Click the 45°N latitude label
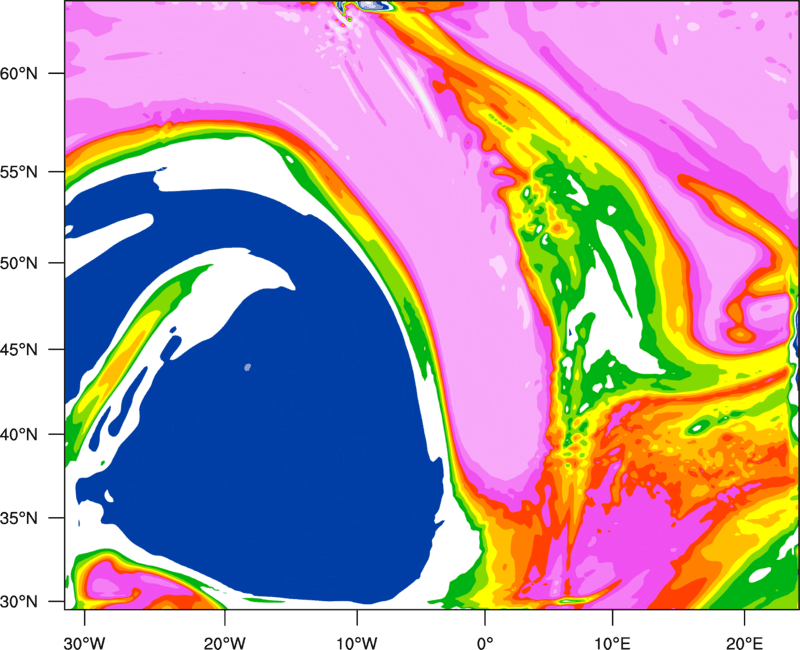Image resolution: width=800 pixels, height=650 pixels. pos(19,349)
